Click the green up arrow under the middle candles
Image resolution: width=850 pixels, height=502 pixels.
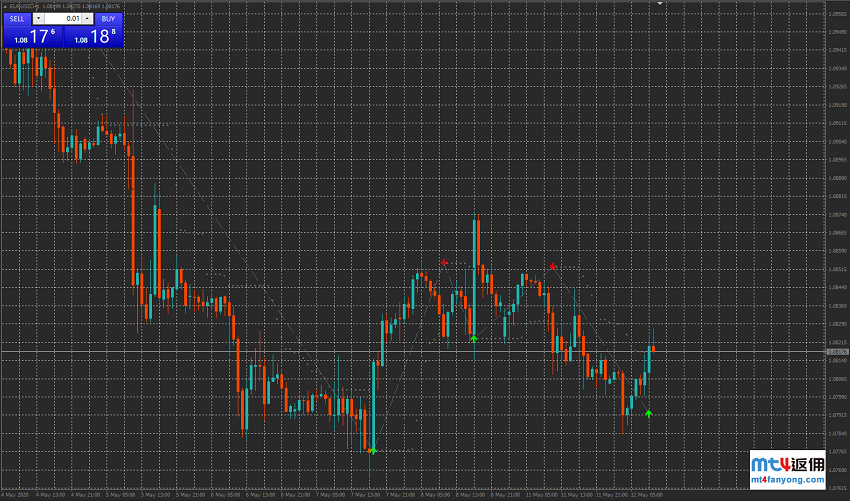474,339
